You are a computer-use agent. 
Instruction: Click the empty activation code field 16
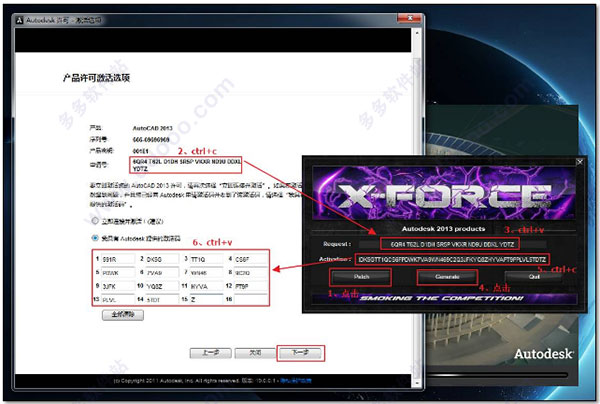251,300
